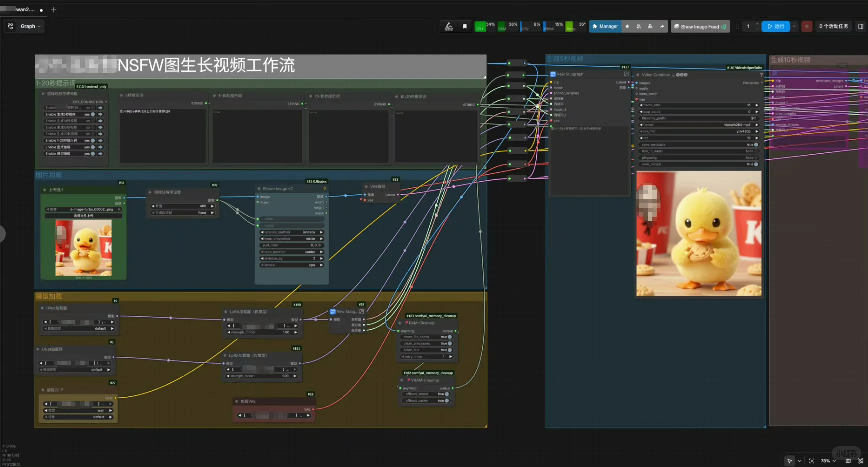This screenshot has height=467, width=868.
Task: Click the filename_prefix input field
Action: 699,118
